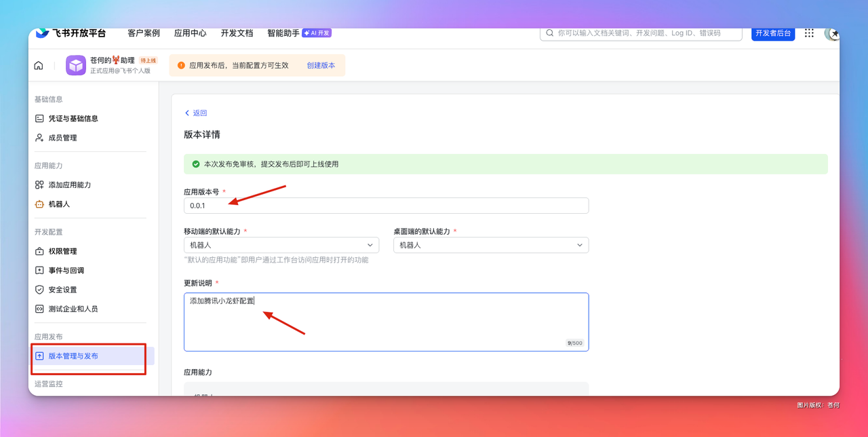
Task: Click the 创建版本 link
Action: coord(321,66)
